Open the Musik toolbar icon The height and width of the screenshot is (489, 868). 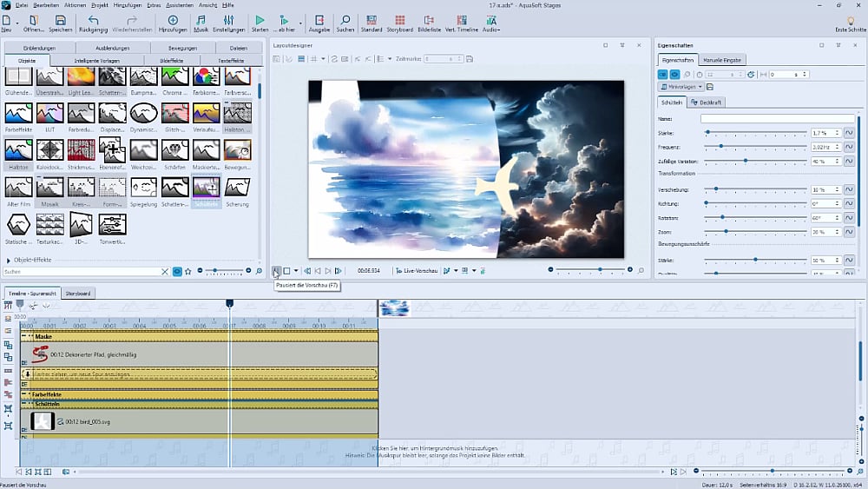(x=201, y=20)
